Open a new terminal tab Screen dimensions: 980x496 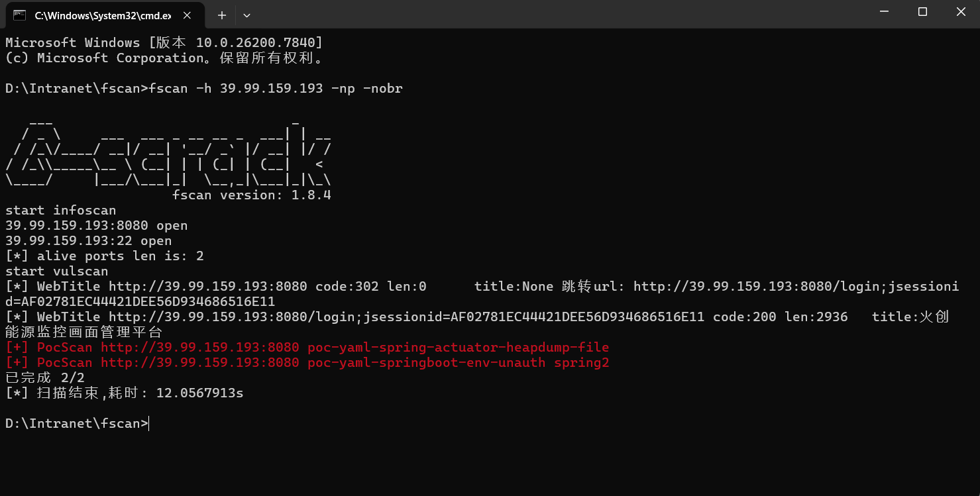(222, 15)
